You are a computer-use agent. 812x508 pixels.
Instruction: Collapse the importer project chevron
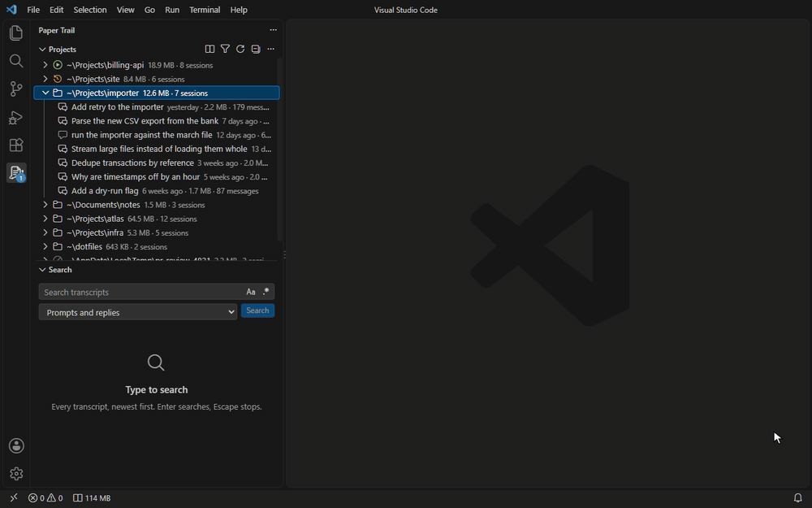click(45, 93)
